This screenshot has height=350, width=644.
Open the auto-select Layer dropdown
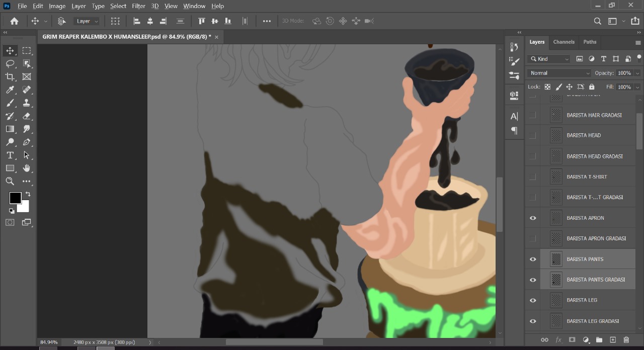87,21
